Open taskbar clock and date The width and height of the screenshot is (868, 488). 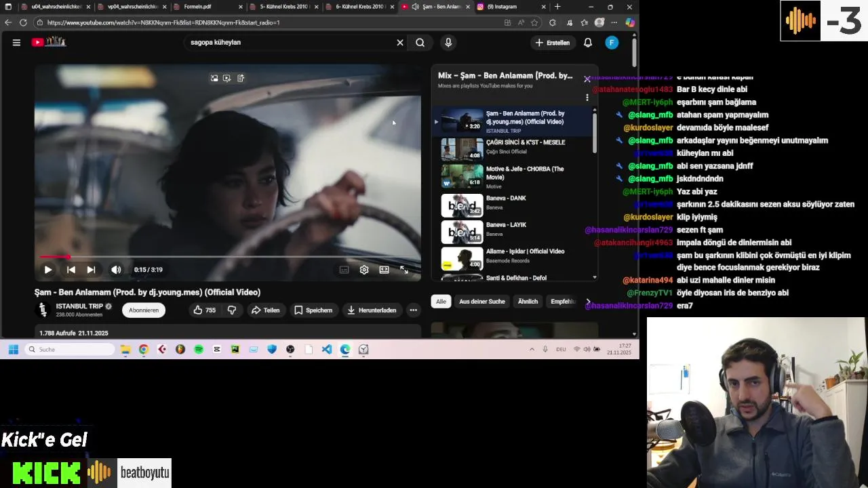619,350
